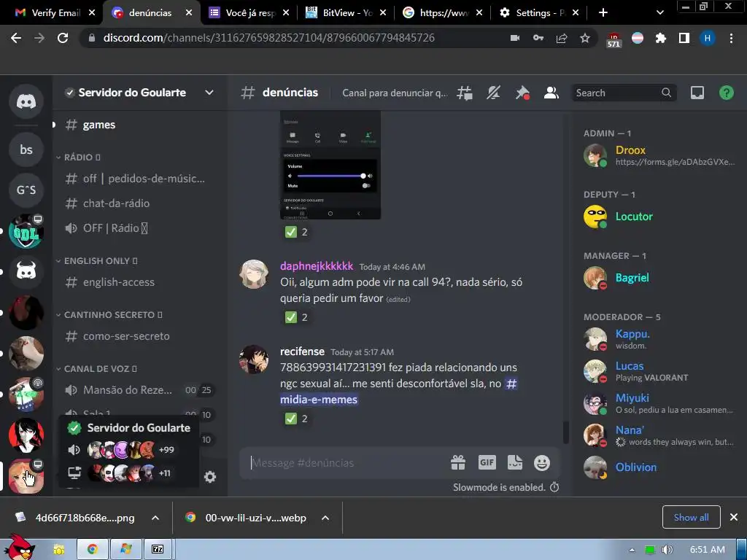Toggle checkmark reaction under the screenshot image
The height and width of the screenshot is (560, 747).
(296, 232)
